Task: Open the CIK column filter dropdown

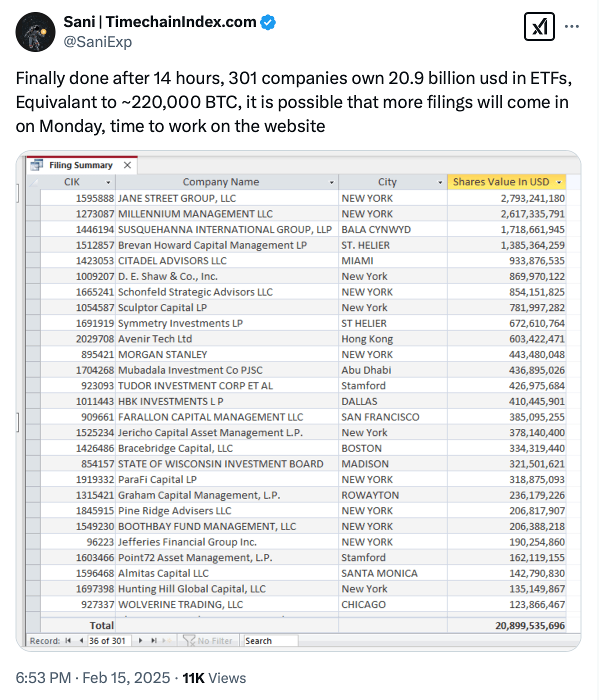Action: click(x=109, y=182)
